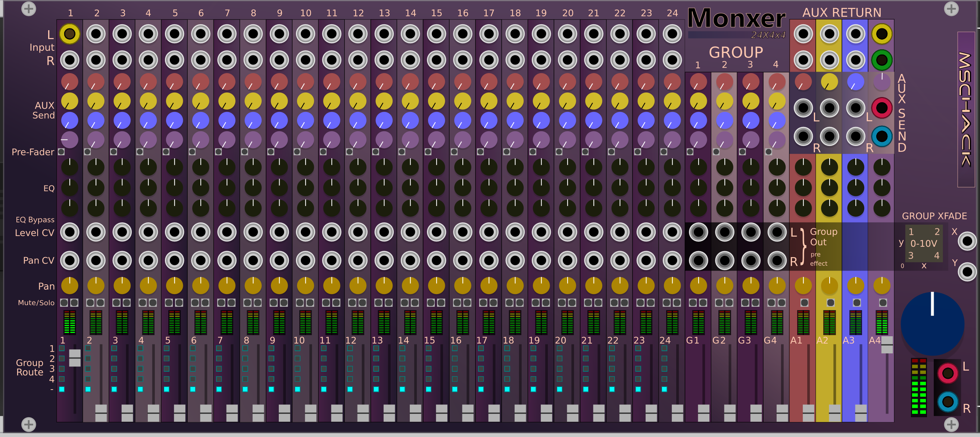This screenshot has width=980, height=437.
Task: Click channel 7 blue aux send knob
Action: (227, 121)
